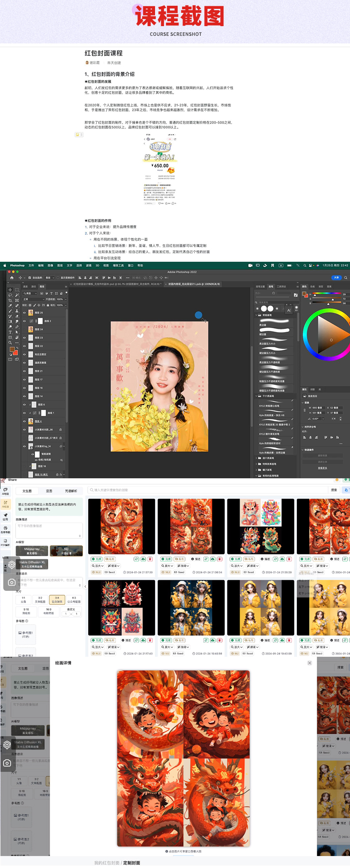
Task: Click the link-dimensions chain icon in 变换 section
Action: pyautogui.click(x=305, y=410)
